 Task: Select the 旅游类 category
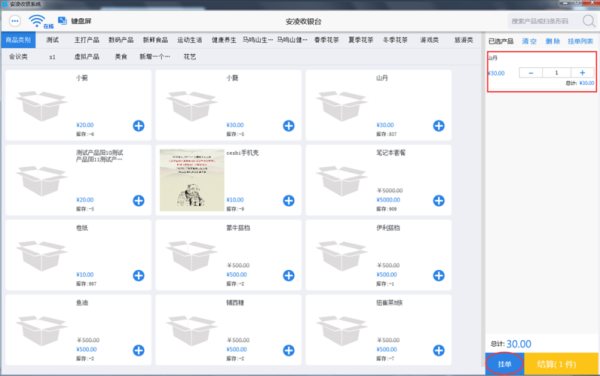(464, 40)
